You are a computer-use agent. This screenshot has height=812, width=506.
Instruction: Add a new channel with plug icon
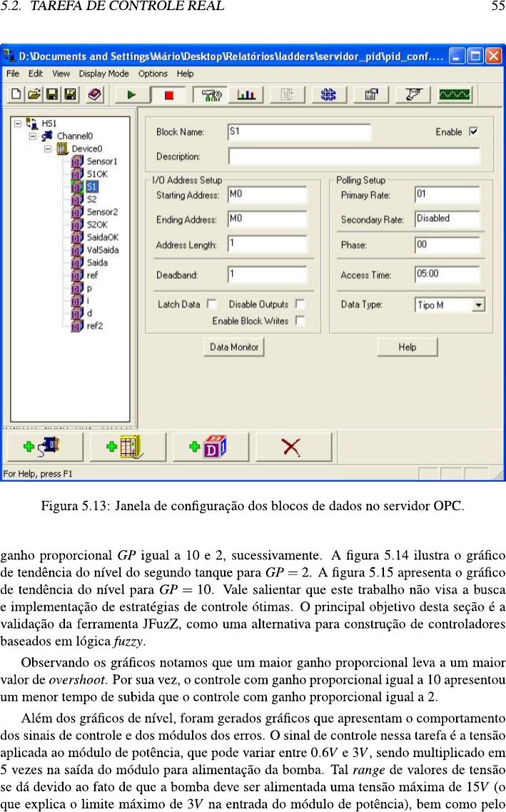point(44,446)
